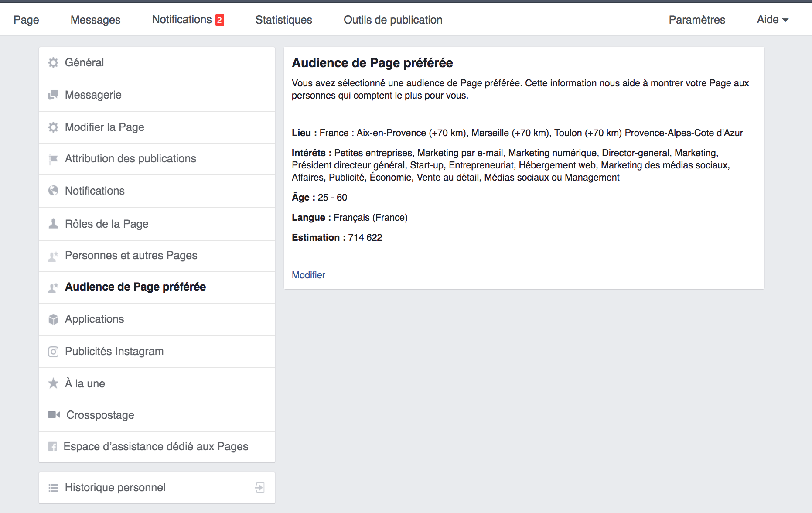The width and height of the screenshot is (812, 513).
Task: Open the Page tab
Action: (x=26, y=20)
